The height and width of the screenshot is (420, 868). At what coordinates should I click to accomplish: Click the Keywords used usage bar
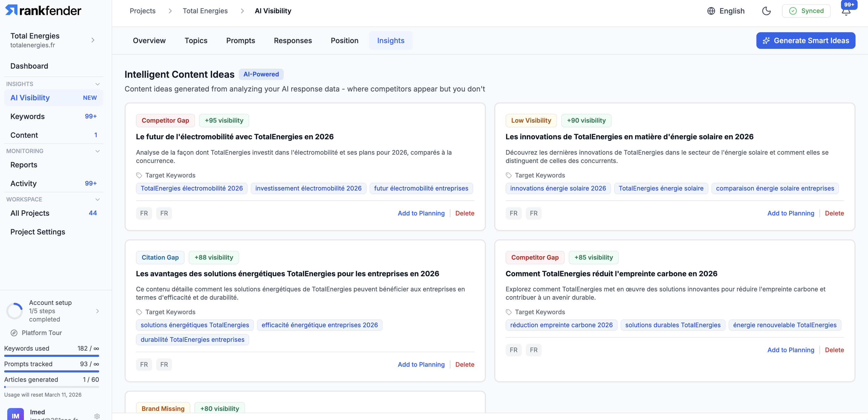click(52, 356)
